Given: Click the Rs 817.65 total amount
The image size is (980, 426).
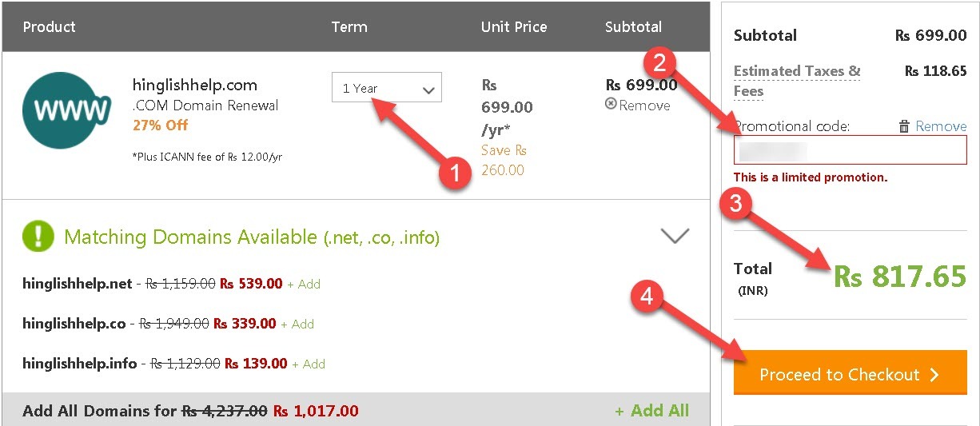Looking at the screenshot, I should click(x=900, y=277).
